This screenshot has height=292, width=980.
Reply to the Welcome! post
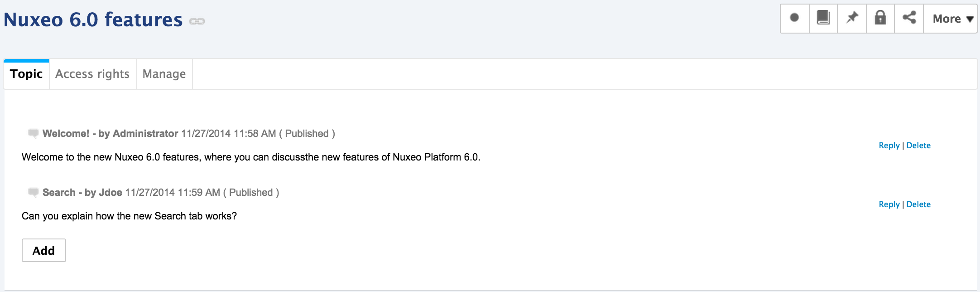pyautogui.click(x=889, y=146)
